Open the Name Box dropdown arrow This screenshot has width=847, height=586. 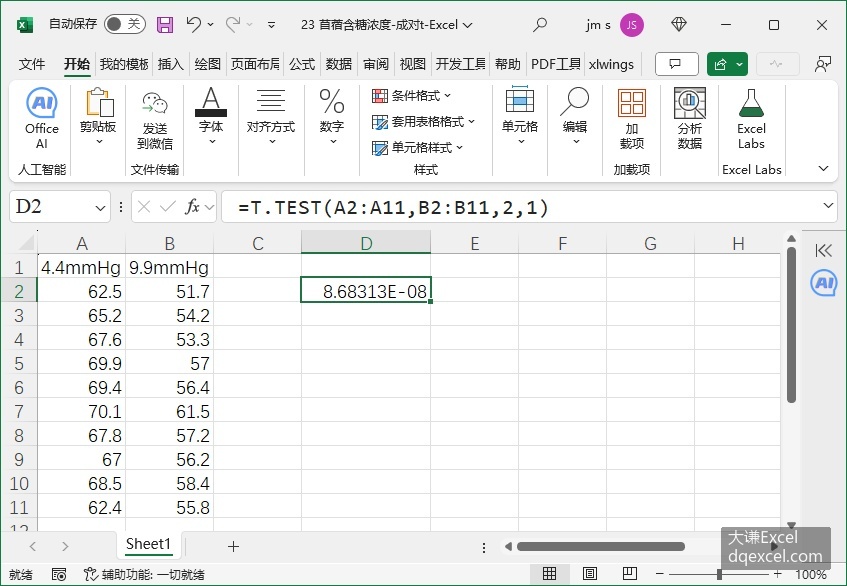coord(100,207)
